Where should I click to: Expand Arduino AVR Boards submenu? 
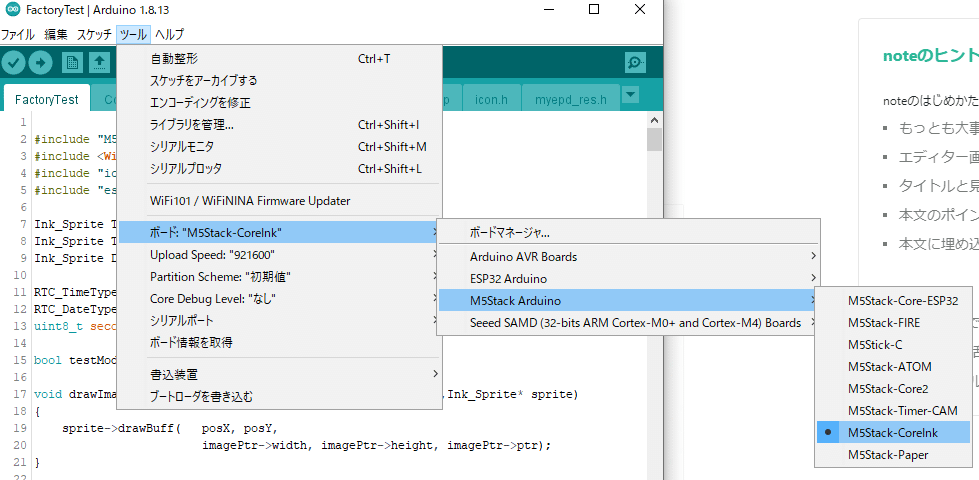629,257
